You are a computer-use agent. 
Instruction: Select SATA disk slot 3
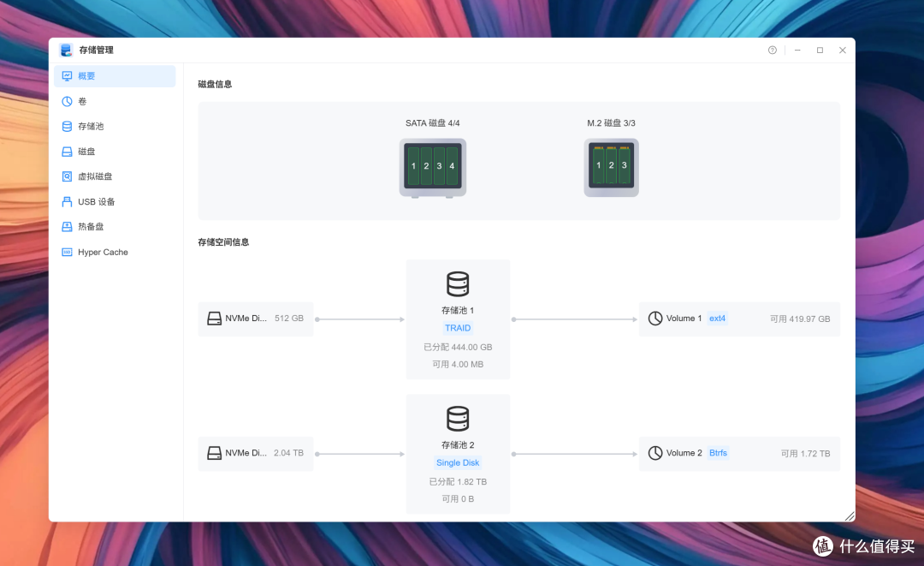(x=440, y=165)
